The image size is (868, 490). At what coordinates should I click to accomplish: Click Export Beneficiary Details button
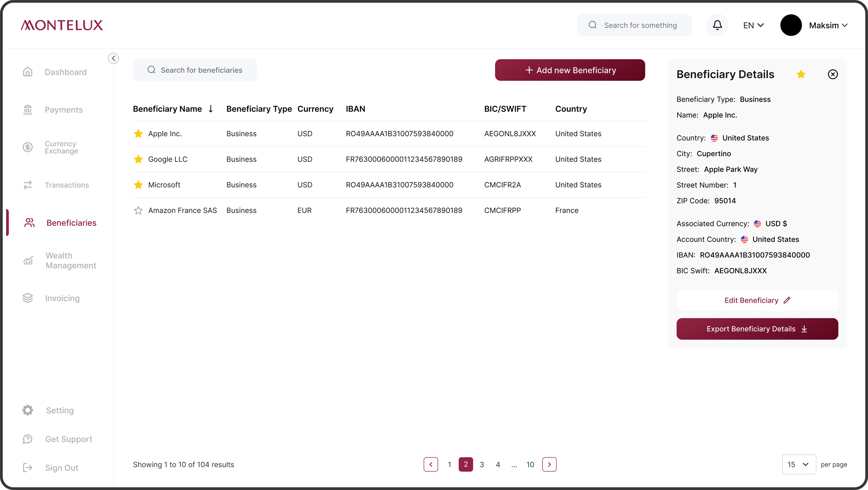point(757,329)
